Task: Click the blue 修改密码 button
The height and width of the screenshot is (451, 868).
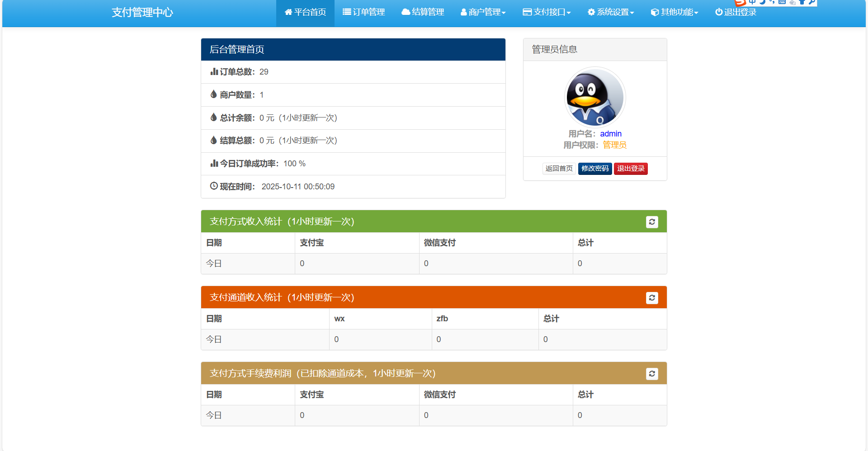Action: tap(595, 169)
